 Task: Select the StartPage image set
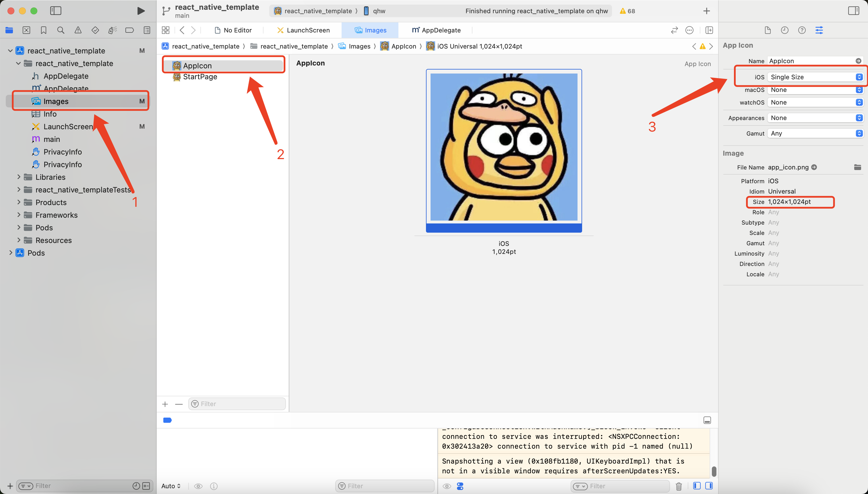(200, 77)
